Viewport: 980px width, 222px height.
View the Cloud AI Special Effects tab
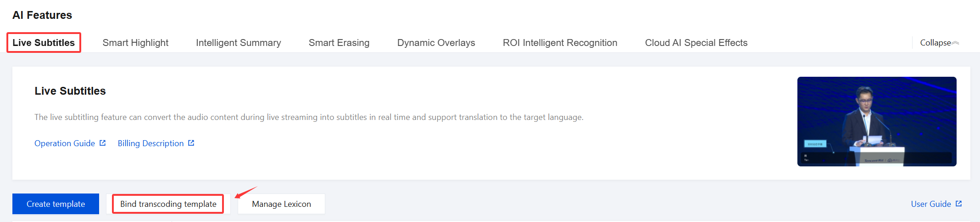pyautogui.click(x=696, y=43)
